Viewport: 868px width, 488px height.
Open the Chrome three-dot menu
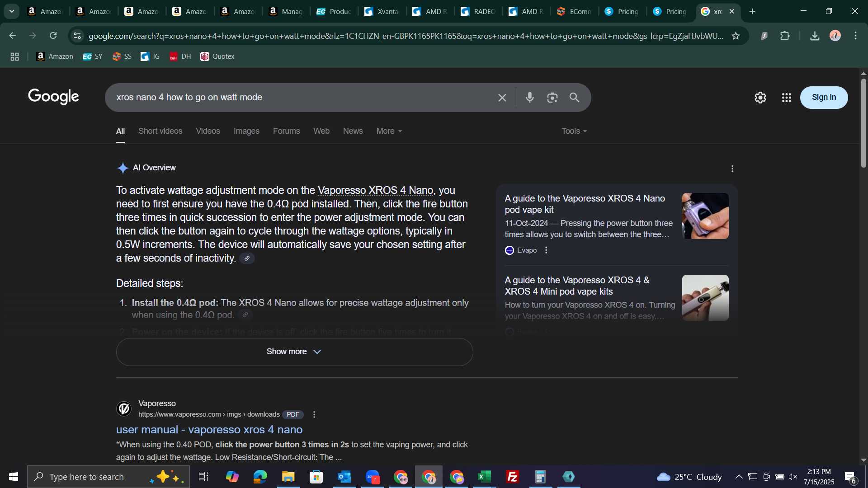pyautogui.click(x=856, y=36)
